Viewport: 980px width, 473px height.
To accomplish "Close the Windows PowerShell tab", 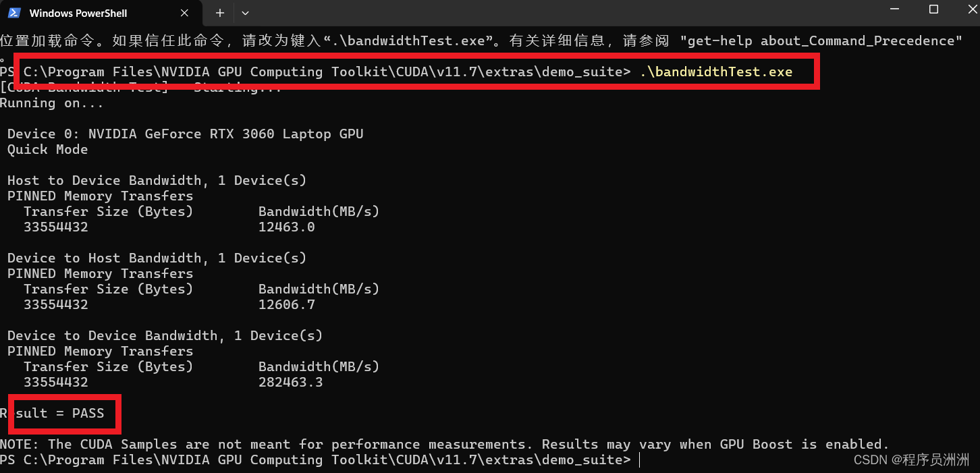I will [184, 12].
